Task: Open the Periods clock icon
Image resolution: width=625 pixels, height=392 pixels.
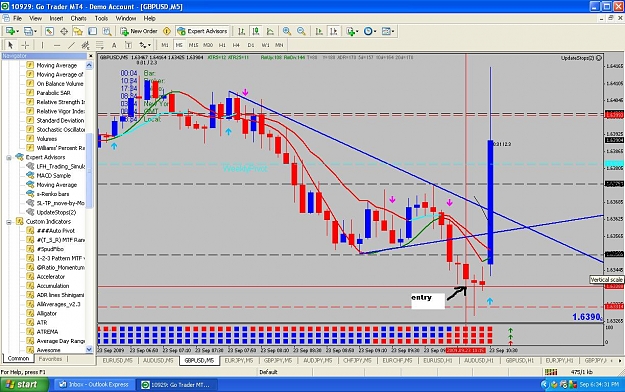Action: [368, 31]
